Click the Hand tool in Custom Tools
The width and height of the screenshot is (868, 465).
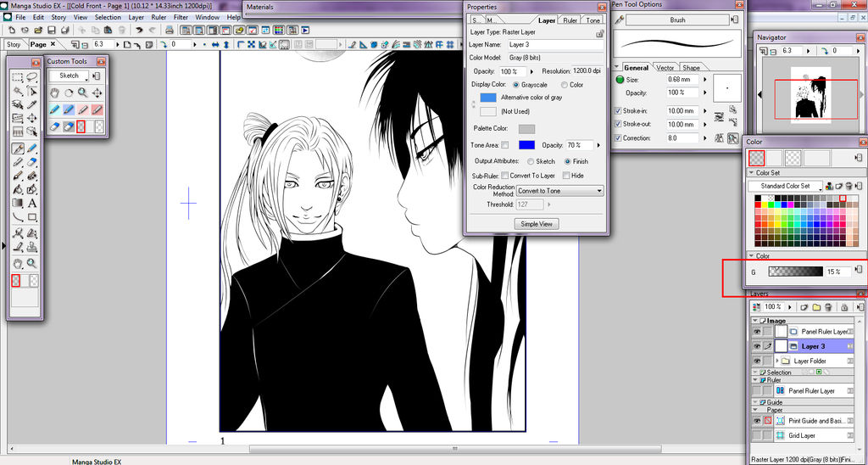coord(54,92)
